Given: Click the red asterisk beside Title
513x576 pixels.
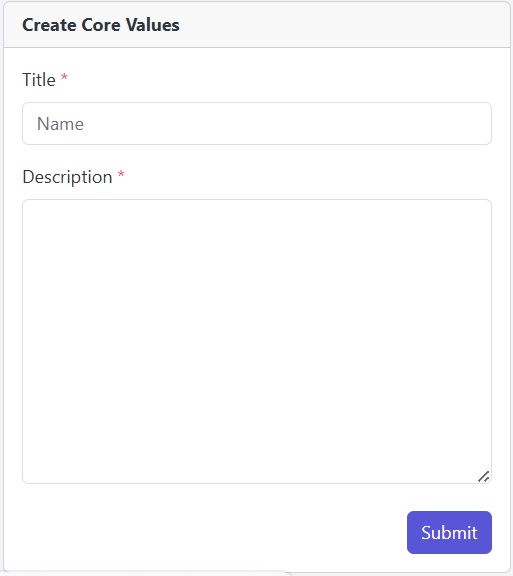Looking at the screenshot, I should click(64, 77).
